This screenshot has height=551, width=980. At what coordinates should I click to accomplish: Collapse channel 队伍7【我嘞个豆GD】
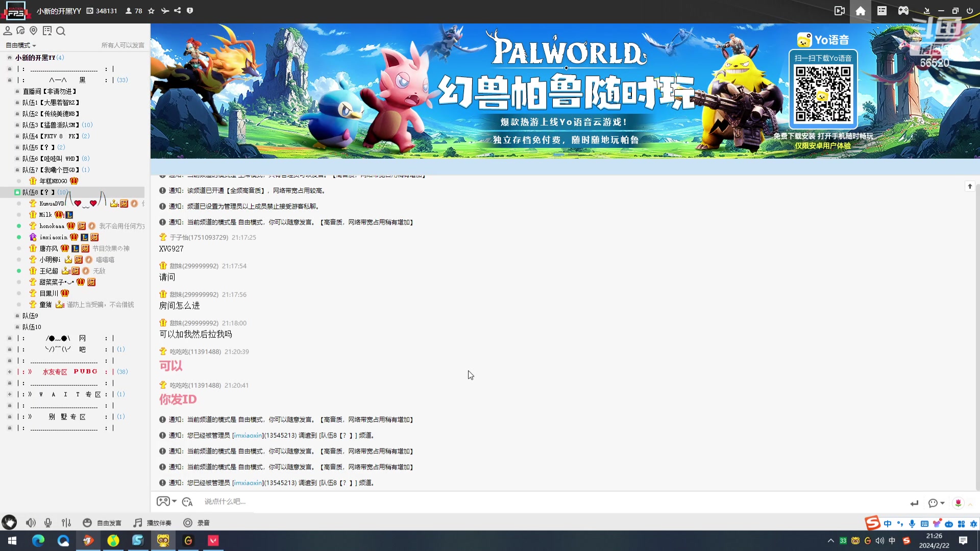click(51, 170)
